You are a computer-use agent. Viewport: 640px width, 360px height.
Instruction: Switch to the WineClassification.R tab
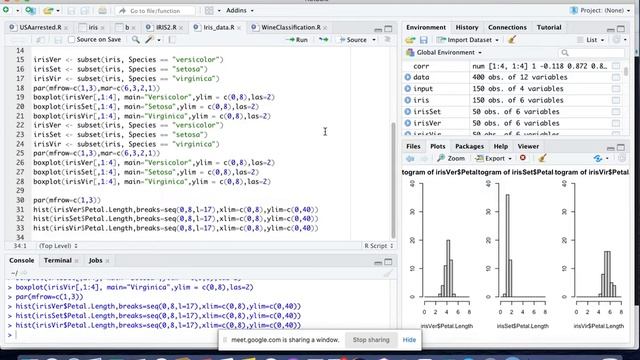coord(291,27)
